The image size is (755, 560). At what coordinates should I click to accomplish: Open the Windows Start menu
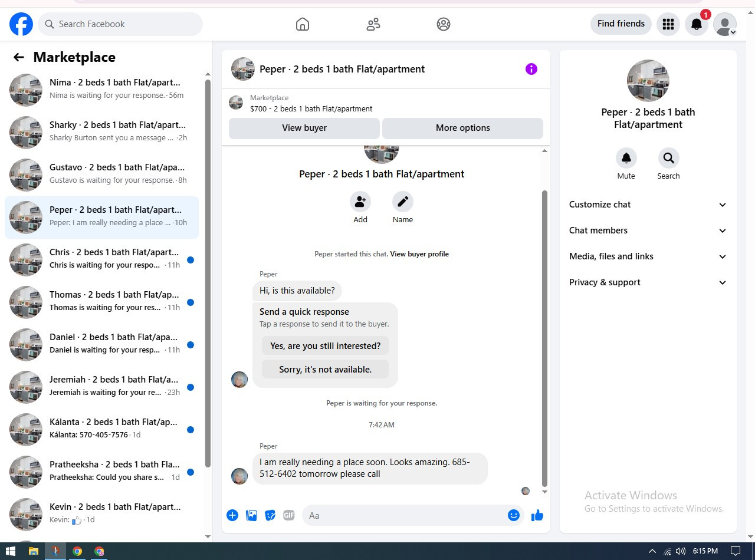[11, 551]
